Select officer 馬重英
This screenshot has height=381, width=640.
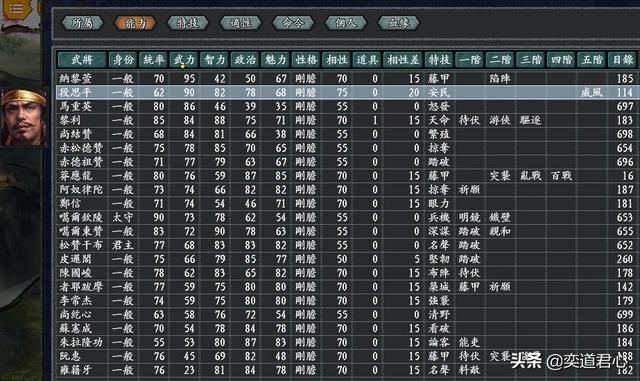(76, 107)
